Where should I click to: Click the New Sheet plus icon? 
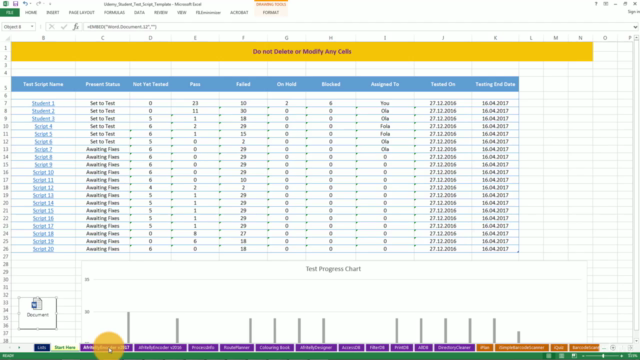(613, 347)
